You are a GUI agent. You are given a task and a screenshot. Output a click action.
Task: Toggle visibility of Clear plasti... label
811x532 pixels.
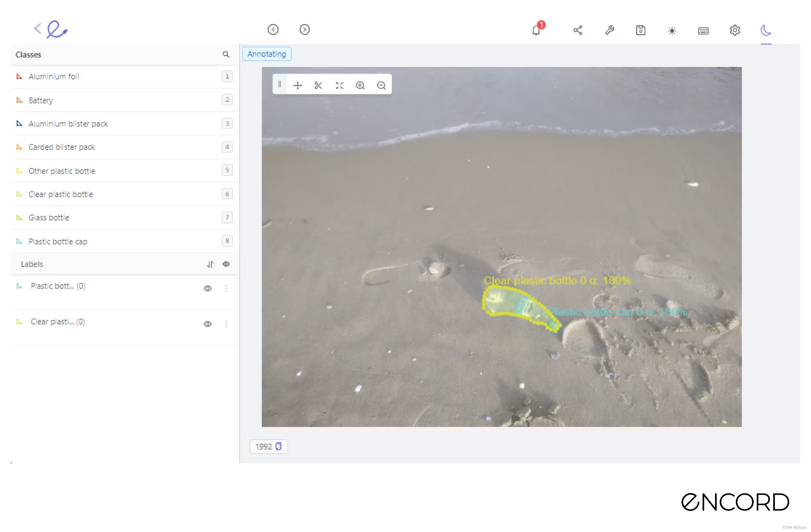point(208,324)
